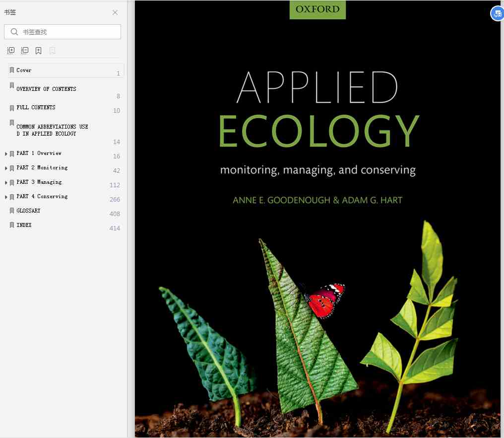Click the add bookmark icon
Viewport: 504px width, 438px height.
click(x=39, y=51)
